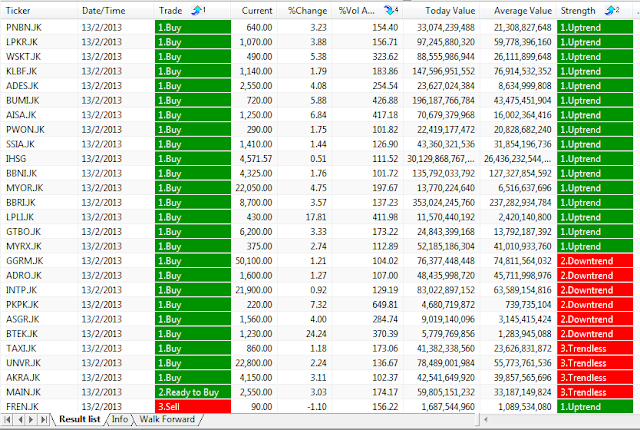
Task: Click TAXI.JK's 3.Trendless strength cell
Action: (595, 349)
